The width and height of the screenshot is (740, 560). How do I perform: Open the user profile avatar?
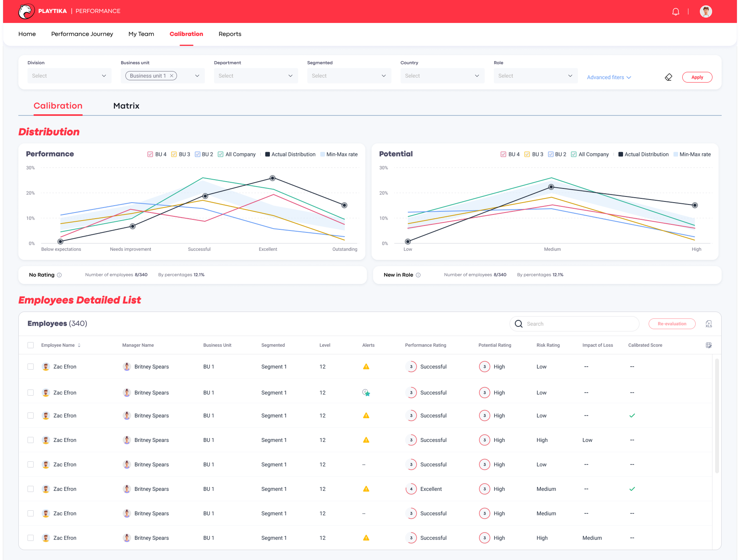(x=706, y=11)
